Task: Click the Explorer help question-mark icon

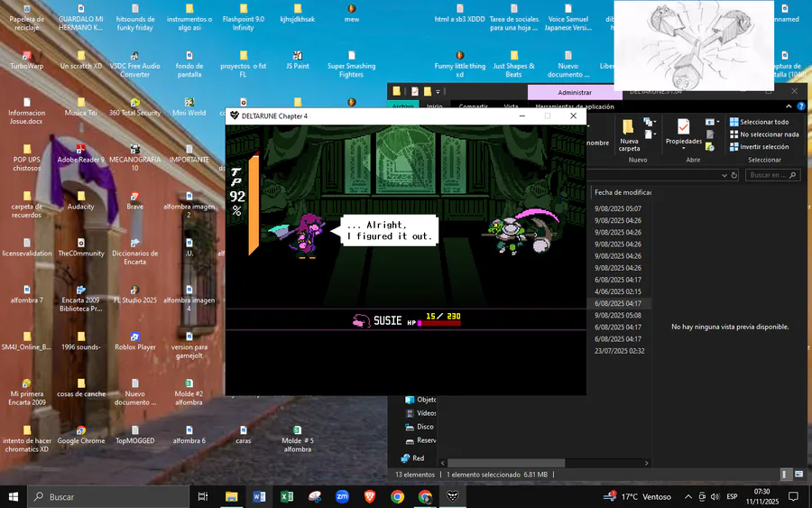Action: (801, 106)
